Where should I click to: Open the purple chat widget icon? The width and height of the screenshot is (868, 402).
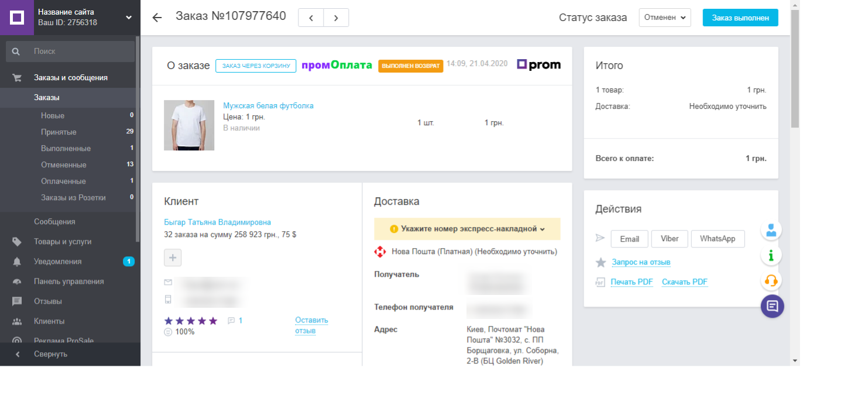pos(772,306)
